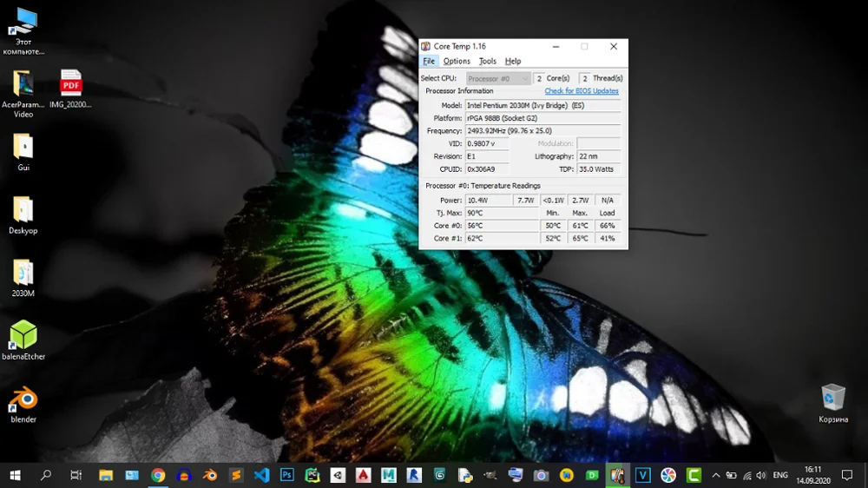The height and width of the screenshot is (488, 868).
Task: Open File Explorer from the taskbar
Action: tap(106, 475)
